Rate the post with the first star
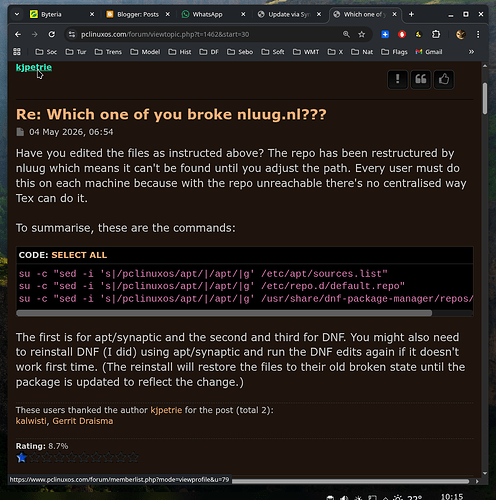Viewport: 496px width, 500px height. (x=22, y=458)
